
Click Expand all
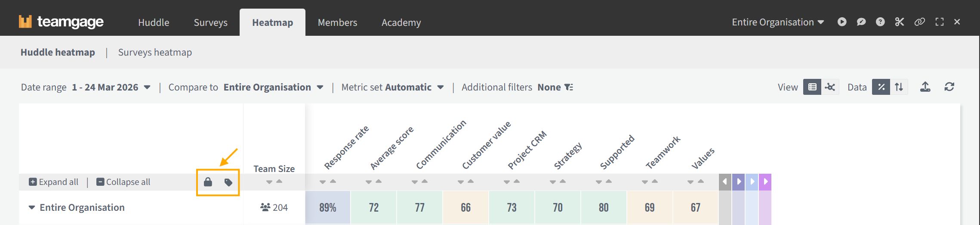pyautogui.click(x=54, y=182)
